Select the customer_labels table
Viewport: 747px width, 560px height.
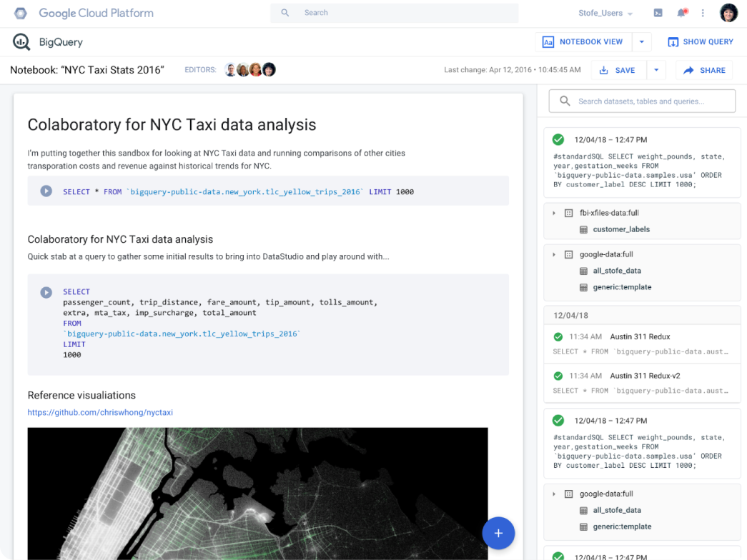[620, 229]
